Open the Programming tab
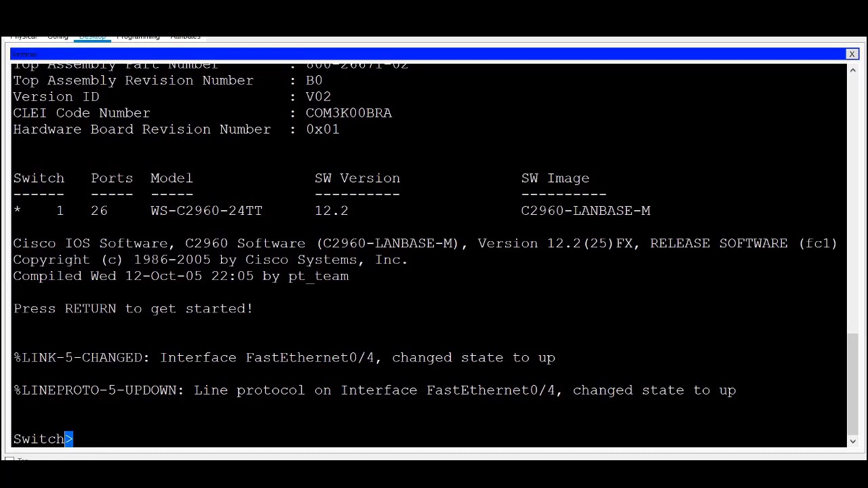Screen dimensions: 868x488 [138, 36]
